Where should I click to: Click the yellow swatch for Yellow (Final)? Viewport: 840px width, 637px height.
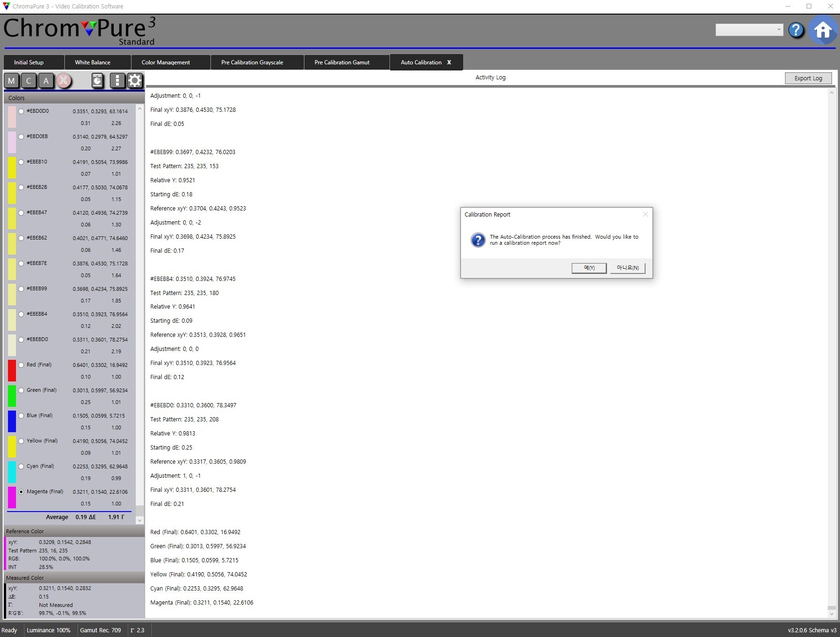click(x=12, y=447)
